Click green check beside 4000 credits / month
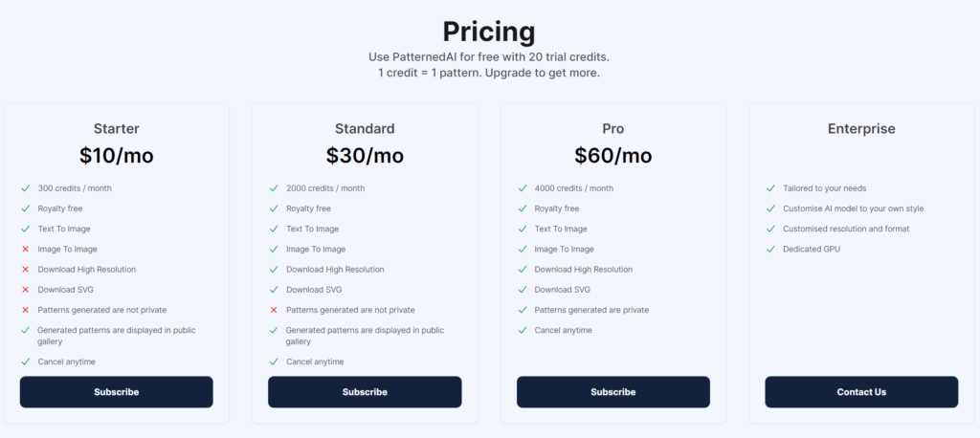Viewport: 980px width, 438px height. [523, 188]
